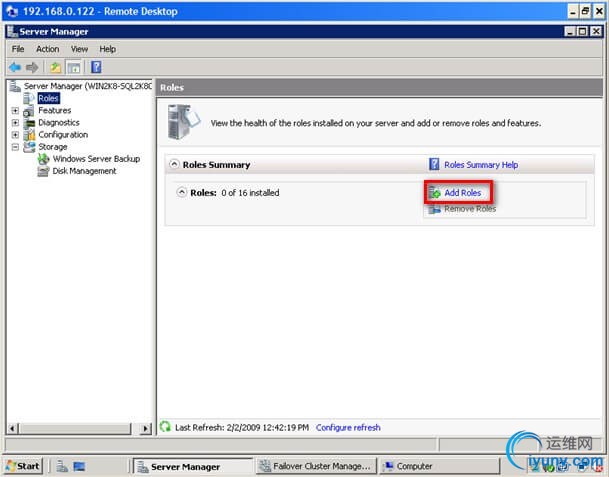Select Windows Server Backup in the tree

tap(96, 159)
